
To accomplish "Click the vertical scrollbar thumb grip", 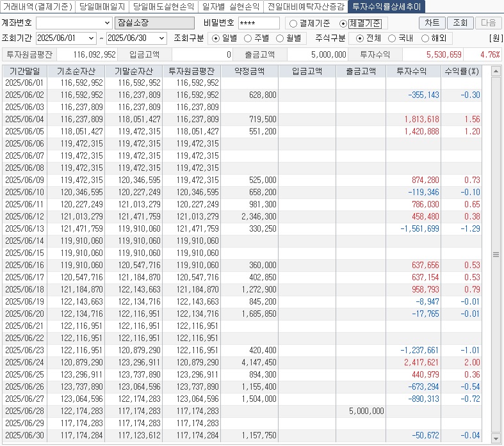I will pyautogui.click(x=495, y=254).
